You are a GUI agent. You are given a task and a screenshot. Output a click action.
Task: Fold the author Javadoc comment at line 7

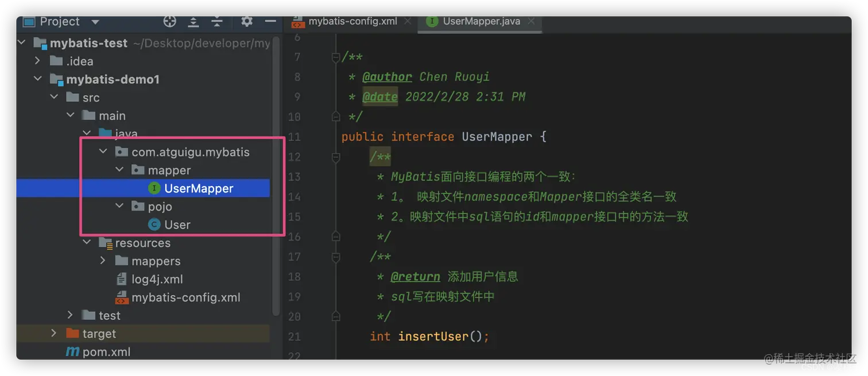click(x=336, y=57)
